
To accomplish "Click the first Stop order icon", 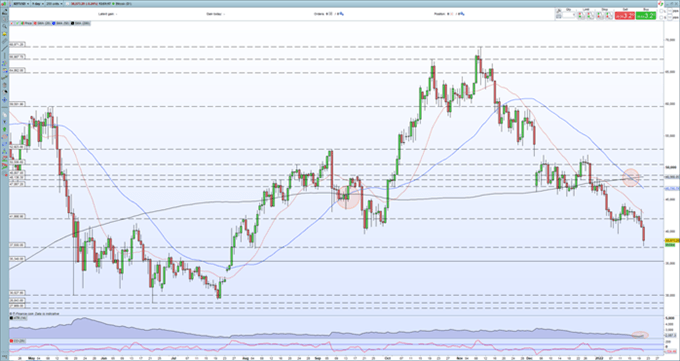I will (599, 15).
